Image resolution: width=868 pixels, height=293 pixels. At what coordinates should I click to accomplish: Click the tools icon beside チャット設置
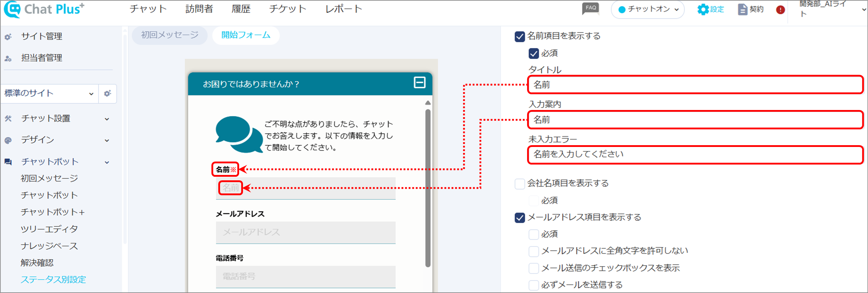coord(8,119)
